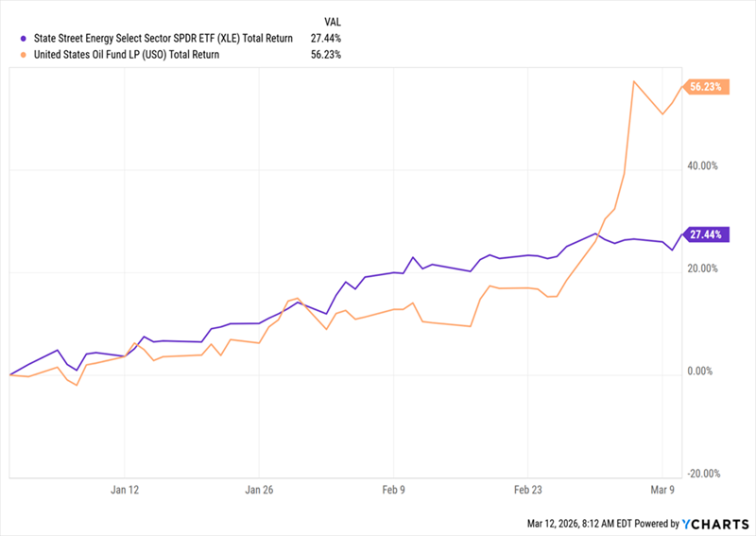This screenshot has height=536, width=756.
Task: Click the VAL column header
Action: (x=329, y=21)
